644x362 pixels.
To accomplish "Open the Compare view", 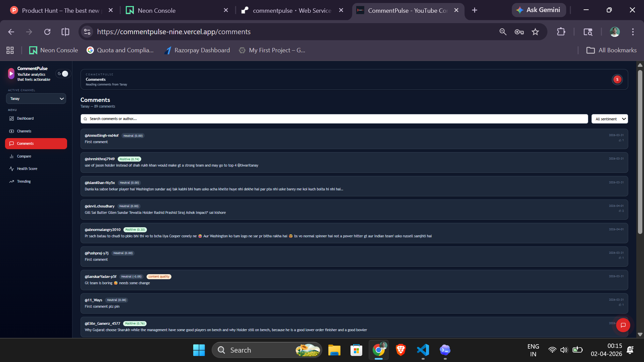I will (x=24, y=156).
